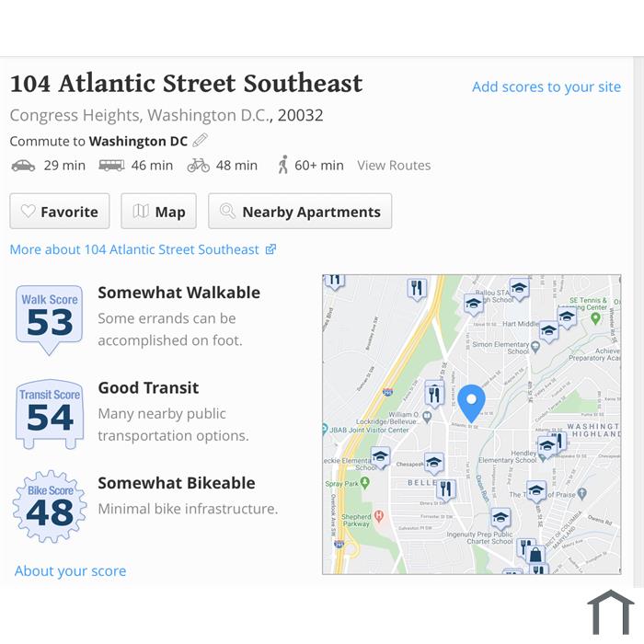Screen dimensions: 644x644
Task: Click the pencil edit icon beside Washington DC
Action: (x=200, y=141)
